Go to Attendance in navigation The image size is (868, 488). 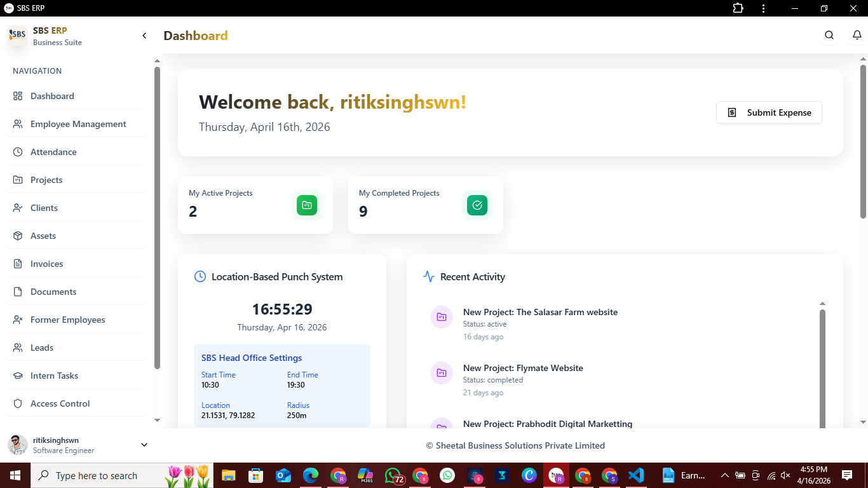[53, 152]
